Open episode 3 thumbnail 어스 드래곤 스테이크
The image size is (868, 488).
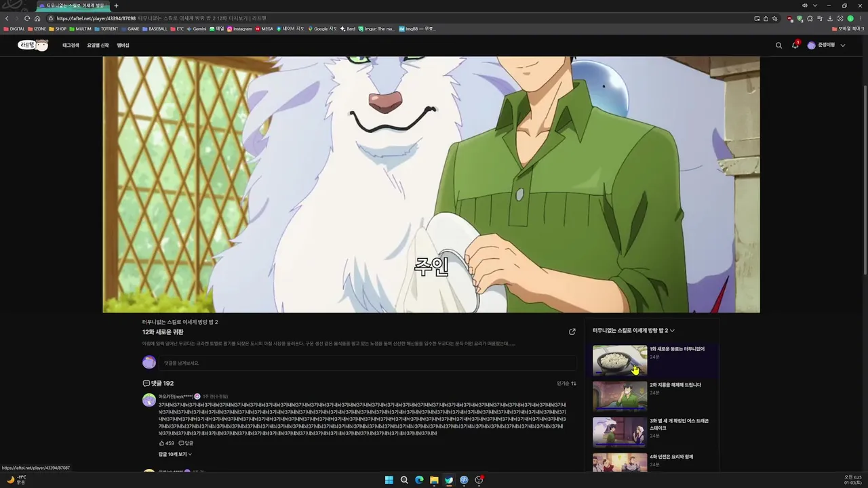click(620, 432)
